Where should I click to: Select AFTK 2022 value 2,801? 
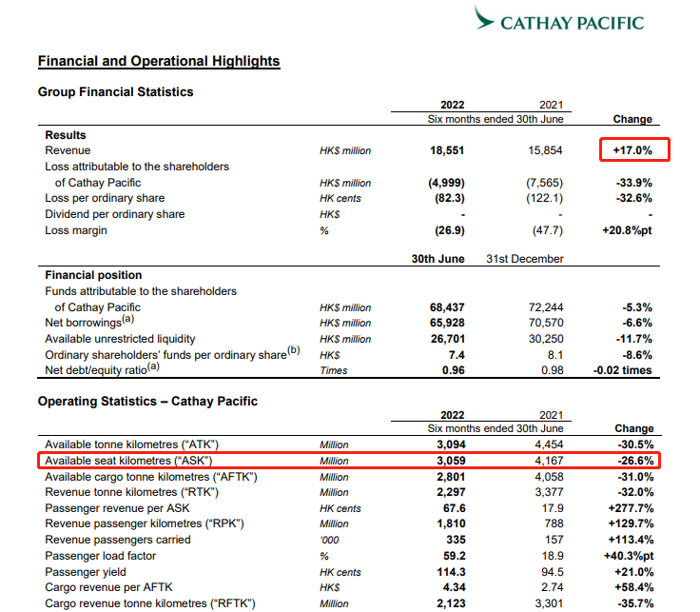pyautogui.click(x=451, y=477)
